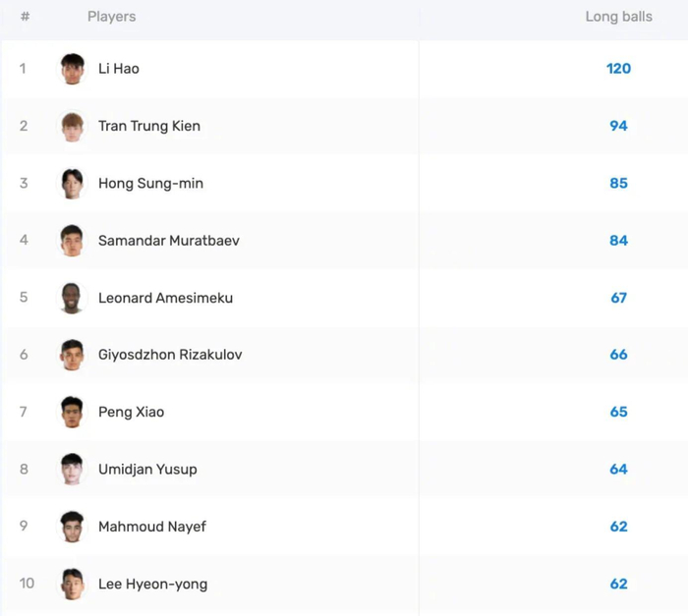Open Li Hao's name link
Screen dimensions: 688x616
tap(119, 69)
